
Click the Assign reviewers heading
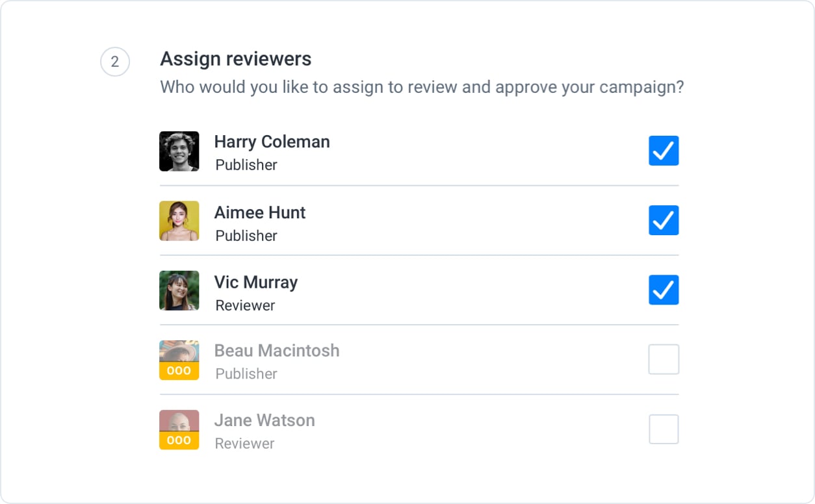click(235, 58)
